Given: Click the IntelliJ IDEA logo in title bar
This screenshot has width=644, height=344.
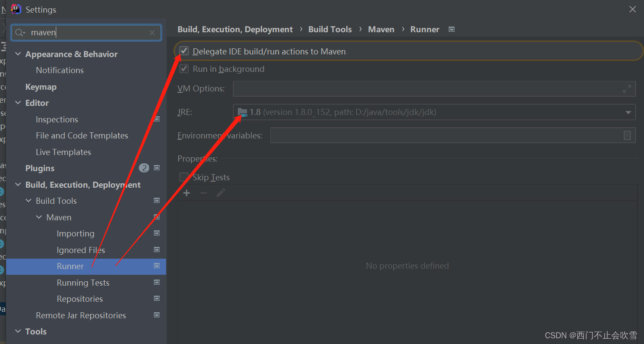Looking at the screenshot, I should (16, 9).
